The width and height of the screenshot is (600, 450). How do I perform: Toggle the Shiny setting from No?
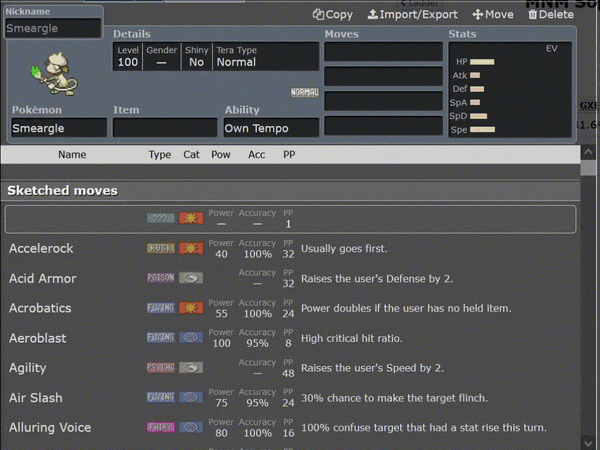(196, 62)
